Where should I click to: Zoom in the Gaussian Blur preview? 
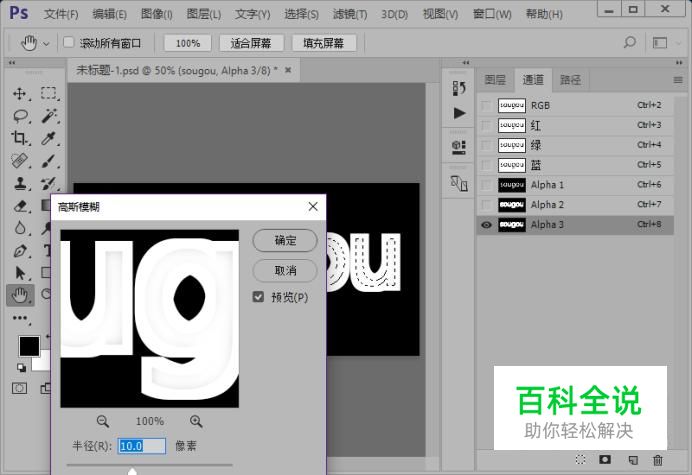(196, 421)
